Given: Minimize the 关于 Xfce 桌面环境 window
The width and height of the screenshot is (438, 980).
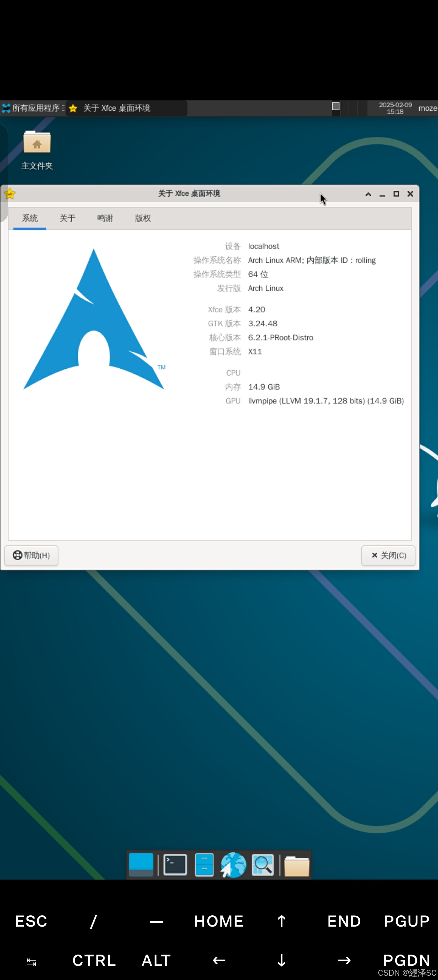Looking at the screenshot, I should 382,194.
